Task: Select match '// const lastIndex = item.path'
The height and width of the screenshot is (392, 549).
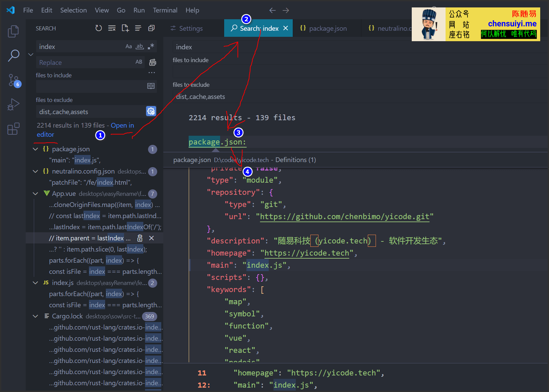Action: tap(105, 216)
